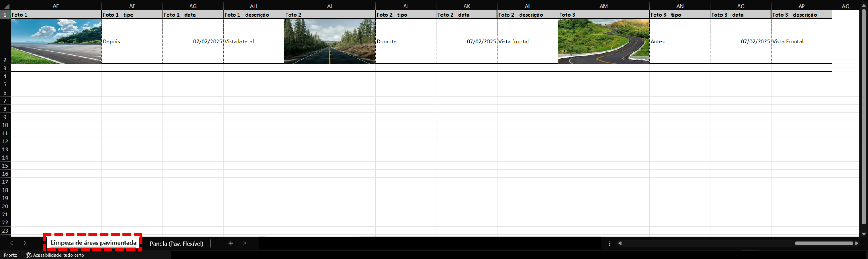Click the Vista lateral description cell

253,41
